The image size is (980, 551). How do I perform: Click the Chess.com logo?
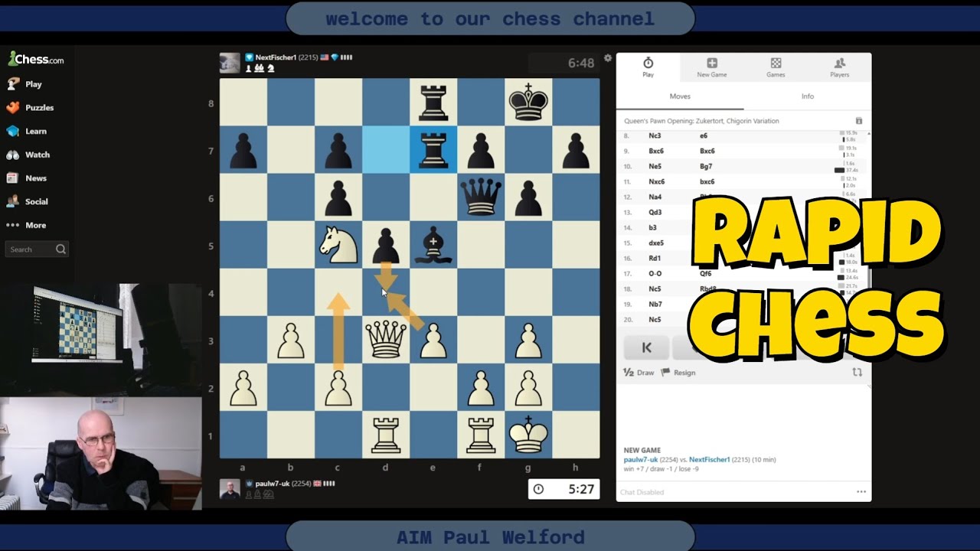pyautogui.click(x=35, y=59)
